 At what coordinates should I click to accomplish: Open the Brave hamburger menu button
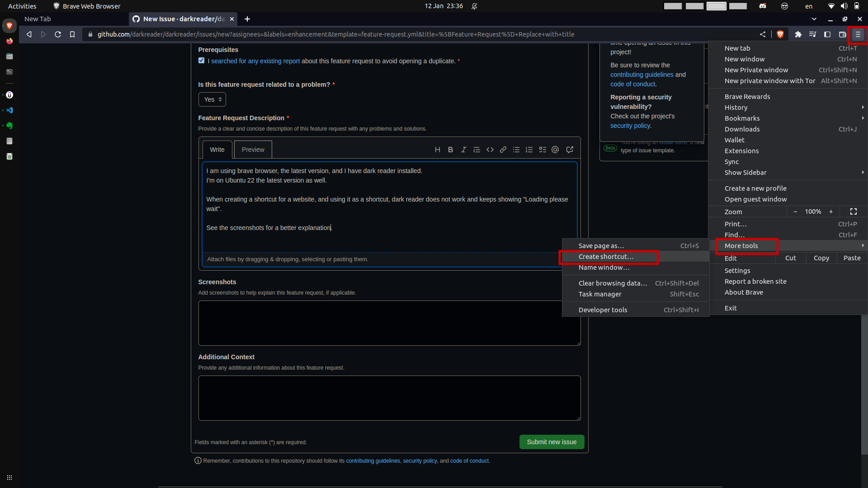(858, 34)
